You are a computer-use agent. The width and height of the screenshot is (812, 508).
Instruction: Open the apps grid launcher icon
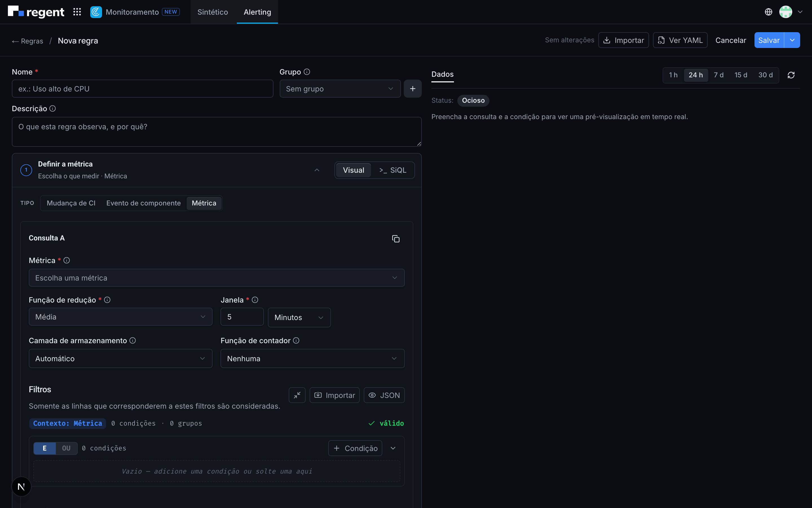pos(77,12)
